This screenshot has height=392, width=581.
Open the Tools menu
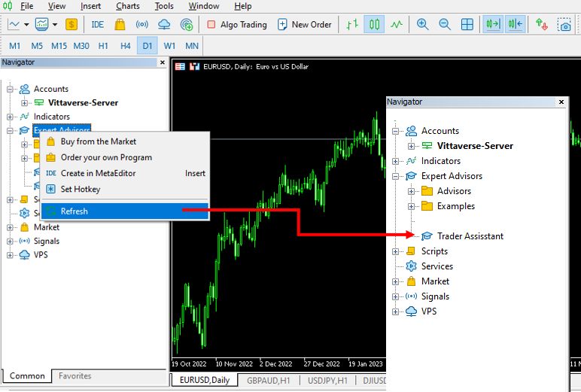[x=164, y=6]
